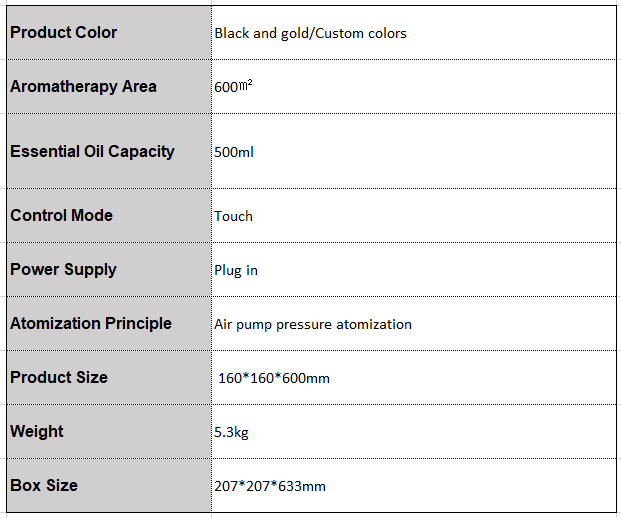The width and height of the screenshot is (621, 518).
Task: Select the Air pump pressure atomization cell
Action: tap(414, 323)
